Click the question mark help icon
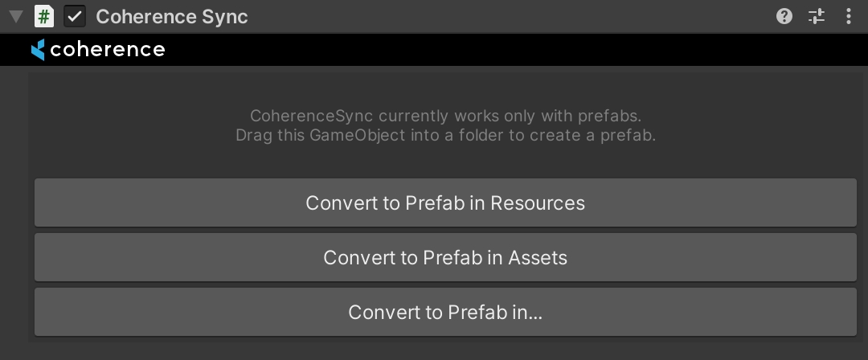Viewport: 868px width, 360px height. tap(784, 16)
